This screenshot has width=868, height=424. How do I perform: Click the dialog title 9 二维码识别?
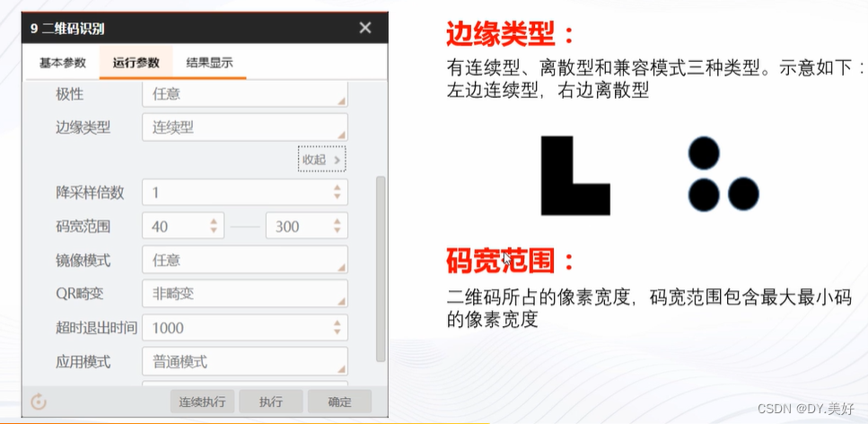pos(67,29)
